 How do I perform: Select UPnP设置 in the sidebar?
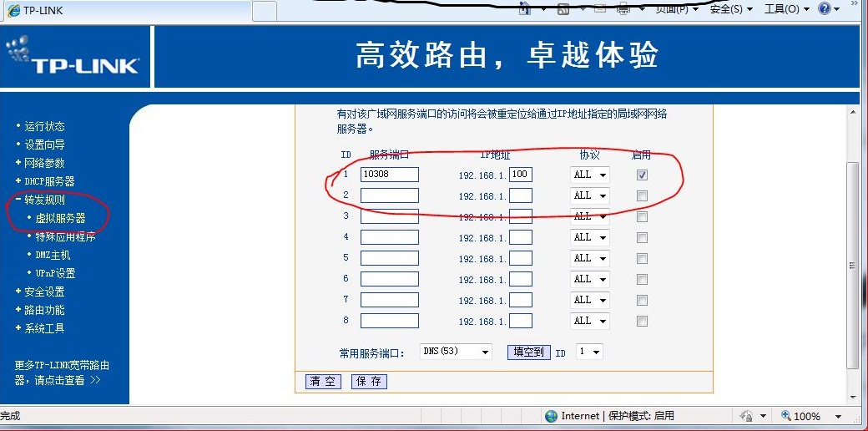point(55,273)
